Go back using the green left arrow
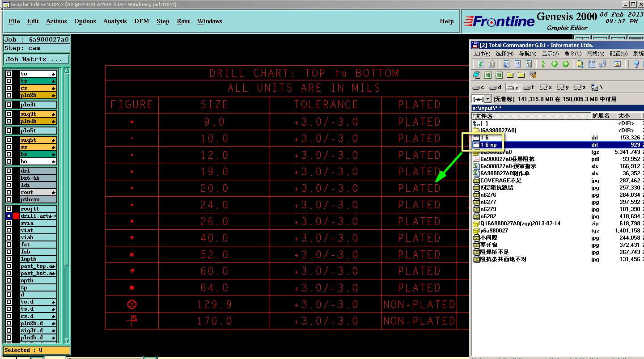Viewport: 644px width, 359px height. click(555, 64)
